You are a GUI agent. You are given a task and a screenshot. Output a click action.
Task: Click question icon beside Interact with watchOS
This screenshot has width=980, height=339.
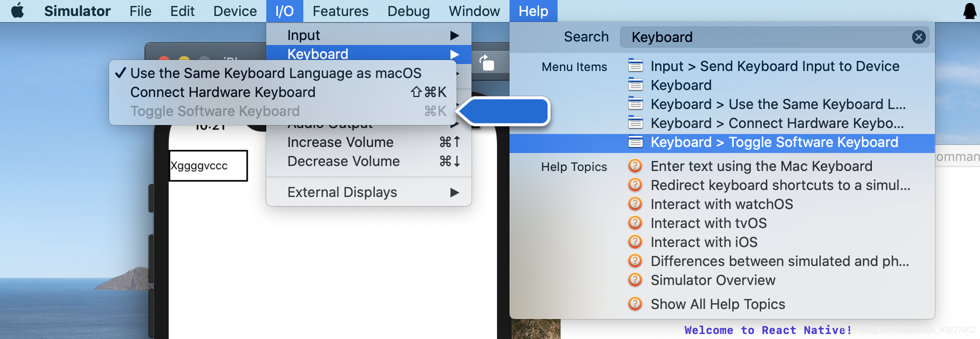[x=635, y=203]
